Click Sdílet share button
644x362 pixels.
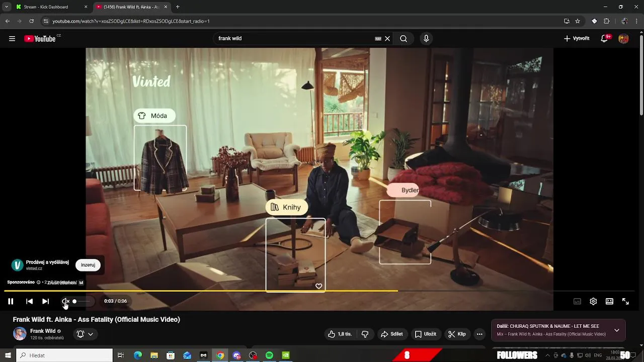391,334
